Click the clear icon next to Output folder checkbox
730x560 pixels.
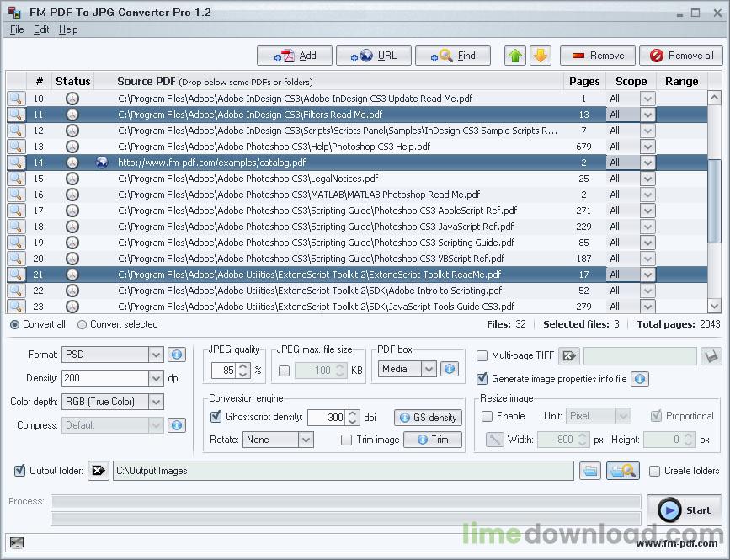[98, 471]
